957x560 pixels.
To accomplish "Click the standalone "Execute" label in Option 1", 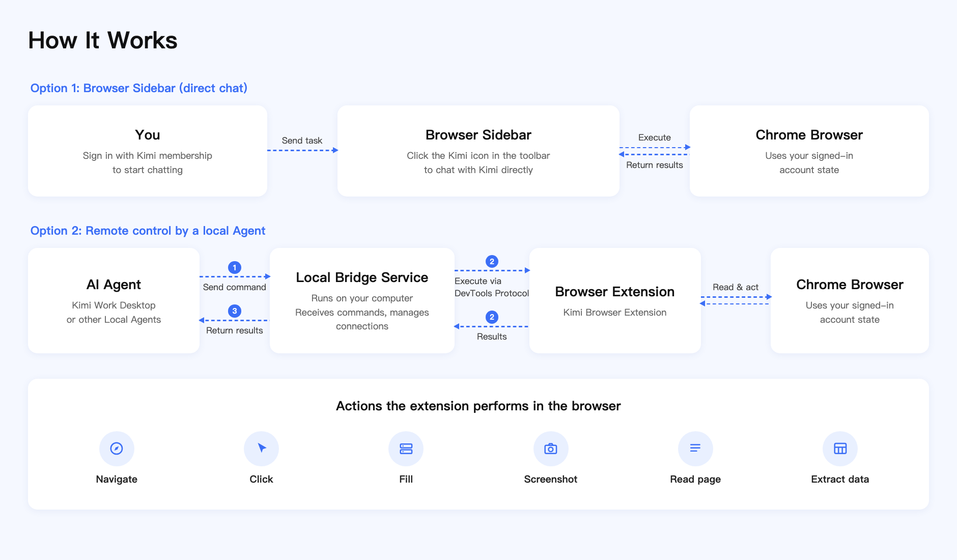I will coord(655,137).
